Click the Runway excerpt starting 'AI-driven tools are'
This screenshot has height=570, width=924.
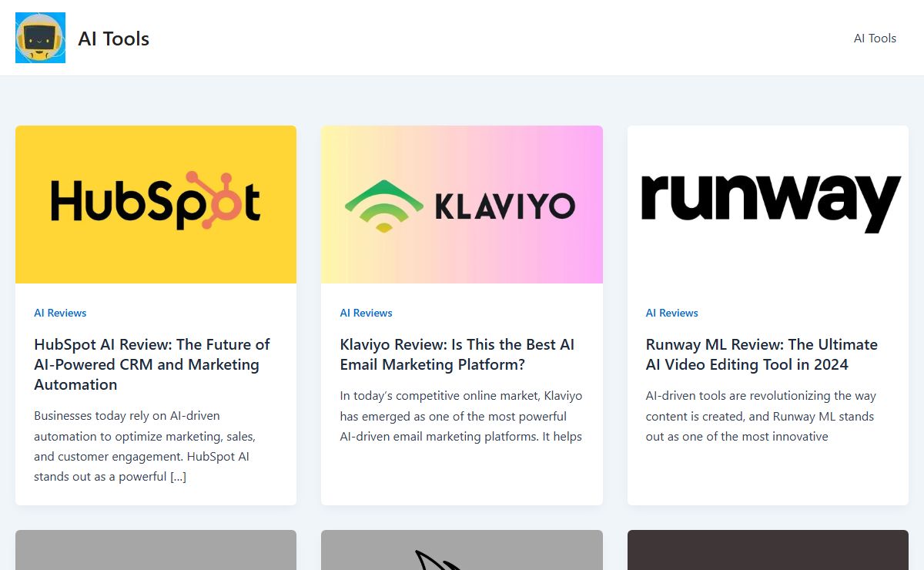pyautogui.click(x=761, y=416)
